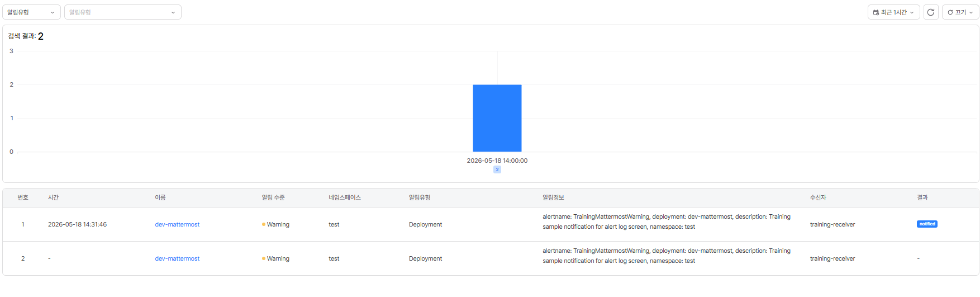The image size is (980, 297).
Task: Click the 이름 column header
Action: tap(160, 197)
